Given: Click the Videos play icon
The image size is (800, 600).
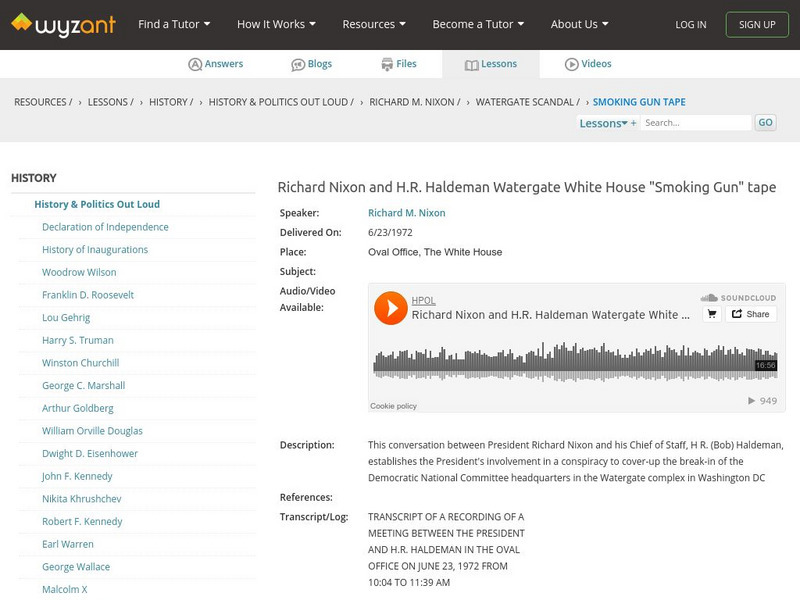Looking at the screenshot, I should coord(570,63).
